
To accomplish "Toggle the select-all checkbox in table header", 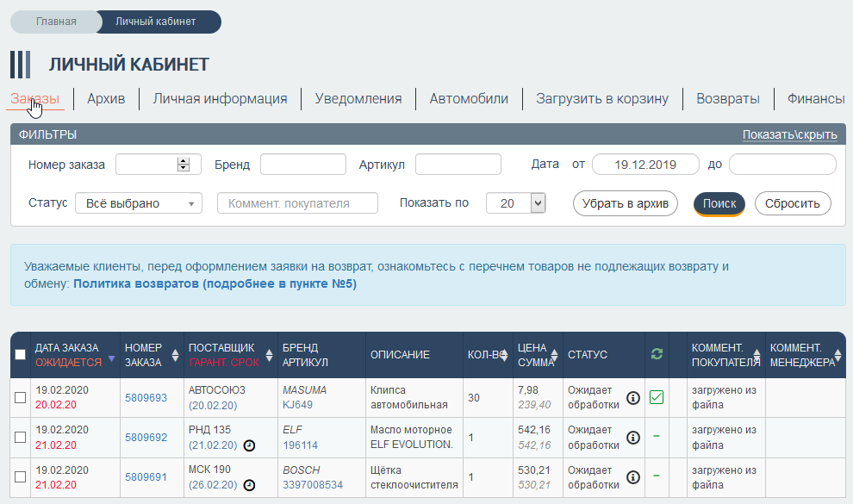I will (x=20, y=355).
